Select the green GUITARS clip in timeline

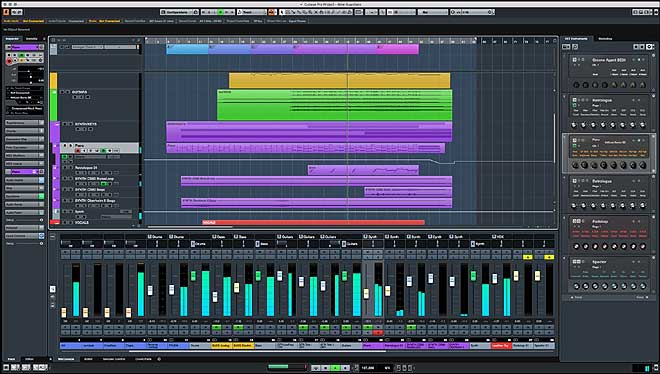(x=335, y=105)
